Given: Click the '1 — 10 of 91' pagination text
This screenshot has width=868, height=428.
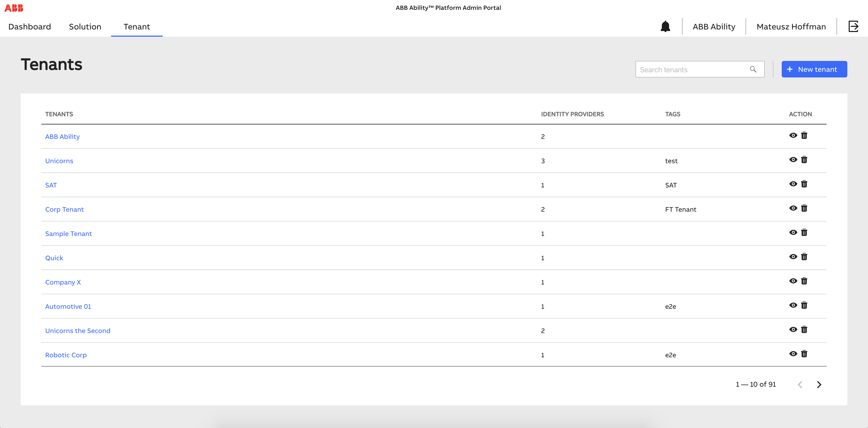Looking at the screenshot, I should pos(755,384).
